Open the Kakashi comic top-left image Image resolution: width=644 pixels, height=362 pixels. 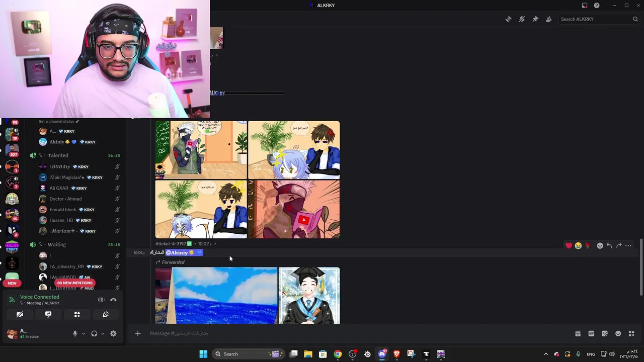(201, 150)
